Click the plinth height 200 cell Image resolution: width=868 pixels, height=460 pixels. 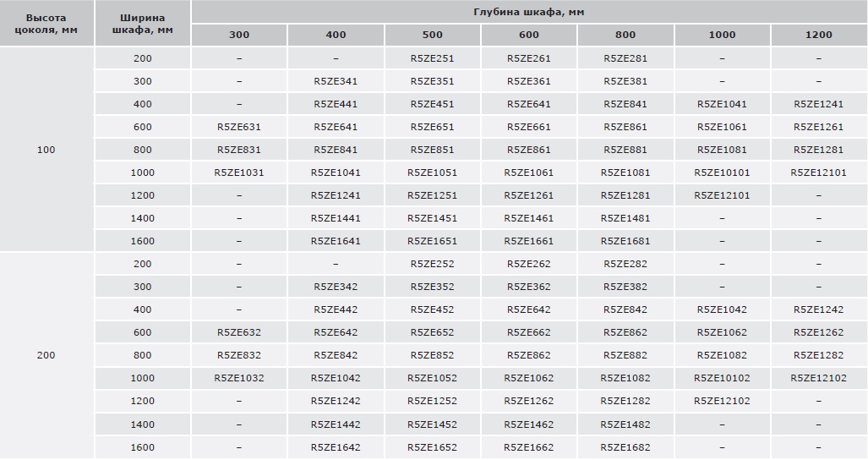click(46, 355)
